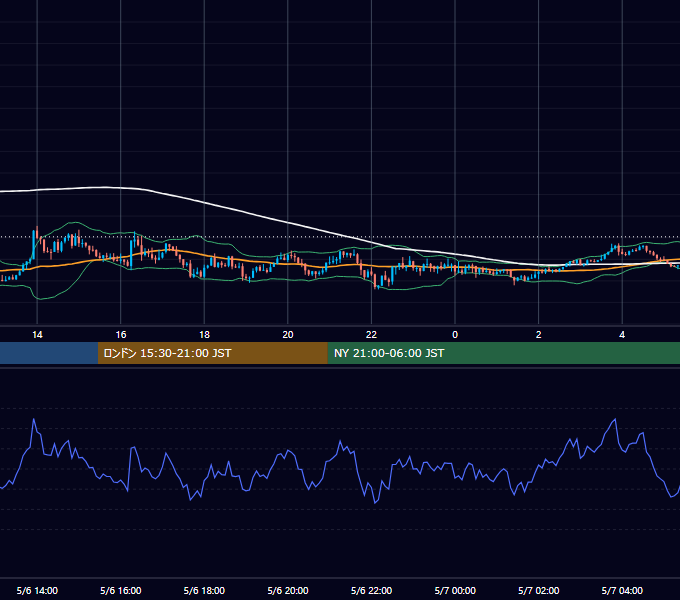The height and width of the screenshot is (600, 680).
Task: Click the 5/6 16:00 date label
Action: click(x=121, y=590)
